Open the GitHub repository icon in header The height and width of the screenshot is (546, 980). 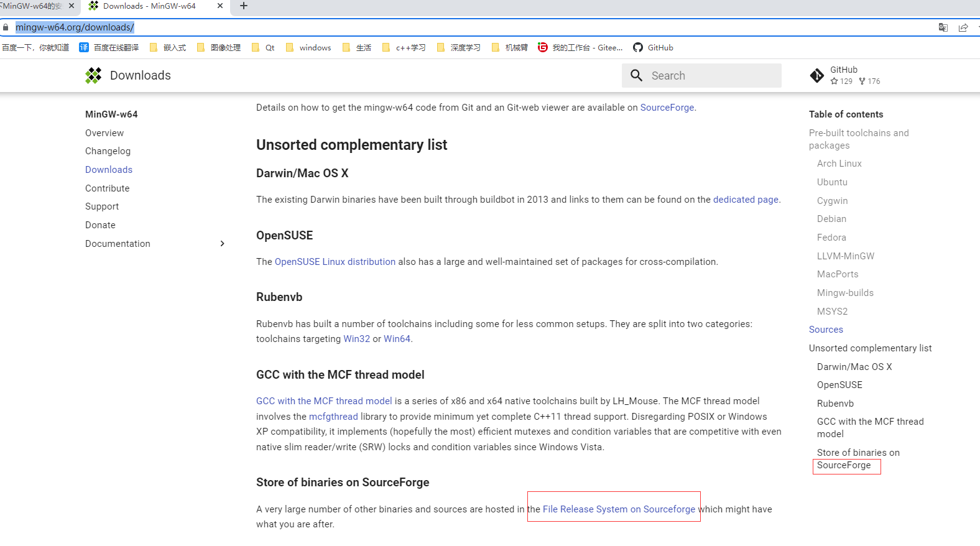[x=817, y=75]
